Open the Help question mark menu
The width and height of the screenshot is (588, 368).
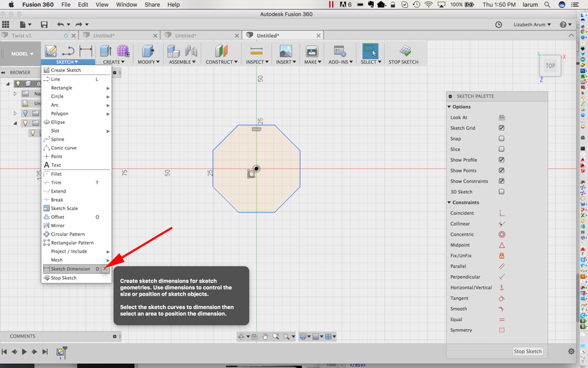coord(566,24)
